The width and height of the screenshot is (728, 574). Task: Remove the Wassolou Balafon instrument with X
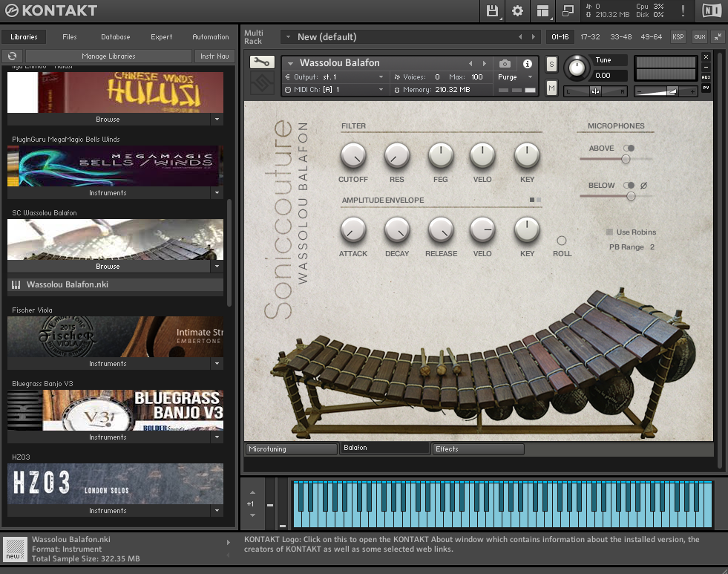coord(706,56)
